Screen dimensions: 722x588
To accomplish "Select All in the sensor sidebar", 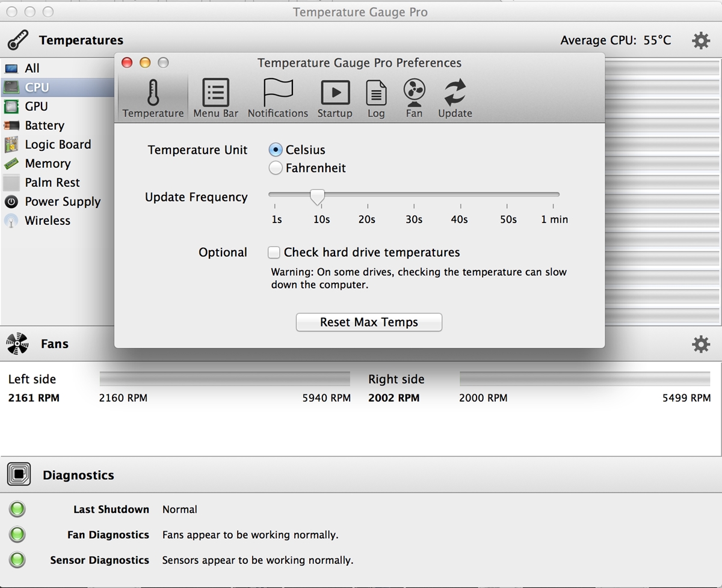I will click(x=57, y=69).
